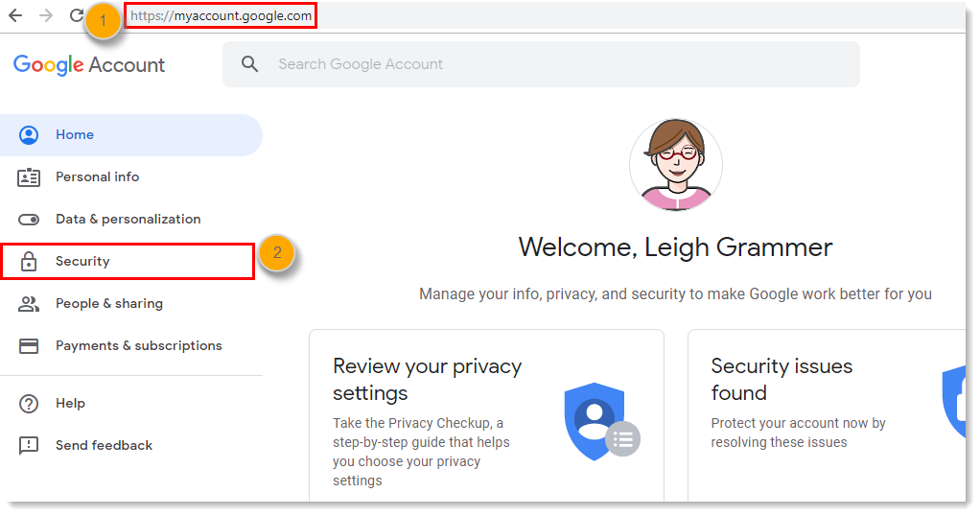
Task: Open the Security section
Action: 128,262
